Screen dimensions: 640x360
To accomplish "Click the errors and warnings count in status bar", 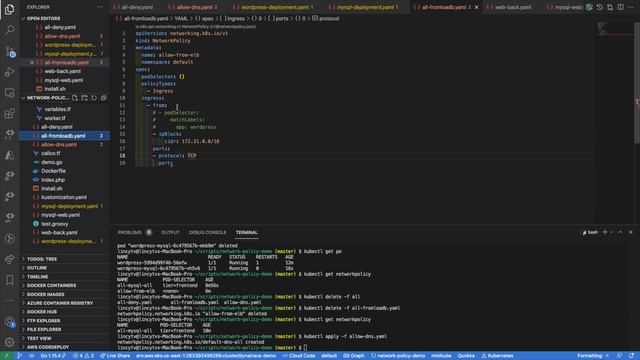I will (83, 356).
